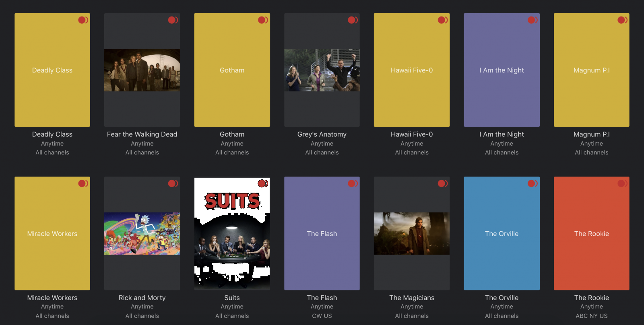The image size is (644, 325).
Task: Click the Grey's Anatomy title text
Action: point(322,134)
